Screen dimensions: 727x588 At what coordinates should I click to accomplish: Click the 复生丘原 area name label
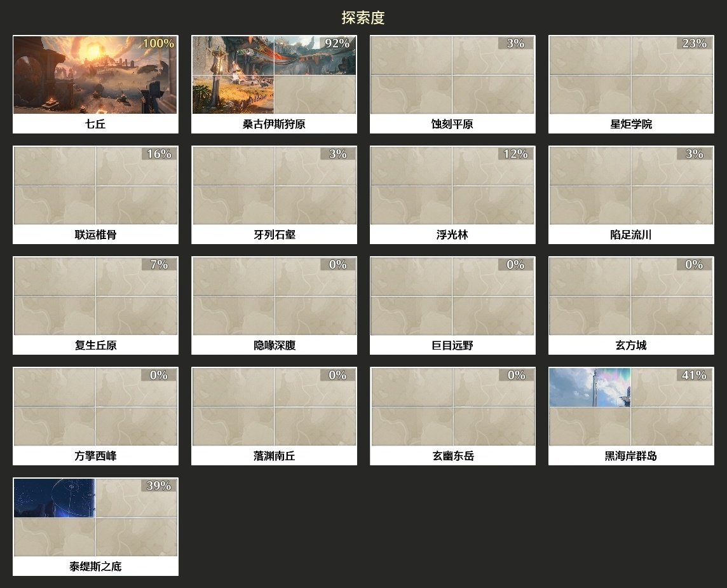(x=95, y=345)
